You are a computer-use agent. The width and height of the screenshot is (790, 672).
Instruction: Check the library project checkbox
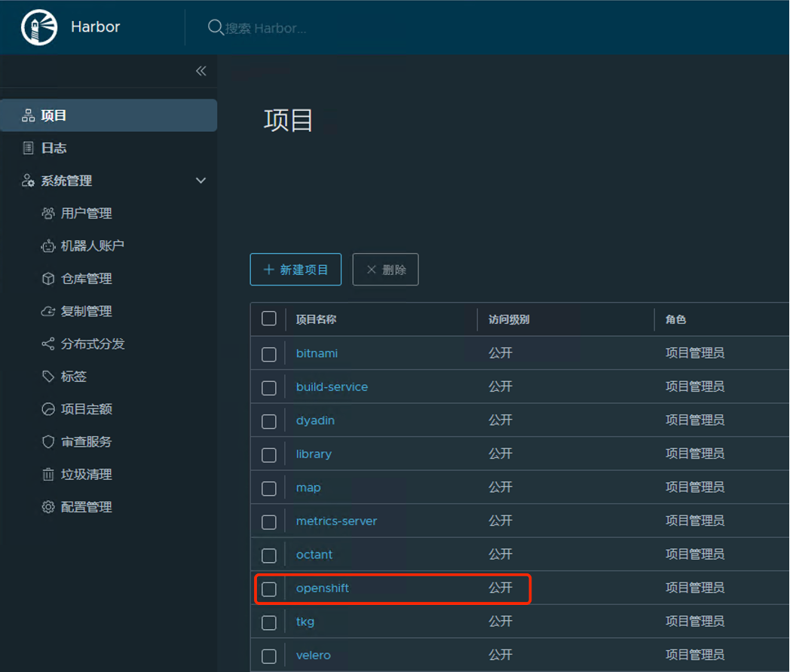[x=269, y=455]
